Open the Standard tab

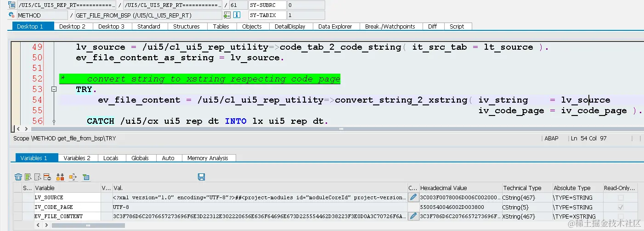(149, 26)
